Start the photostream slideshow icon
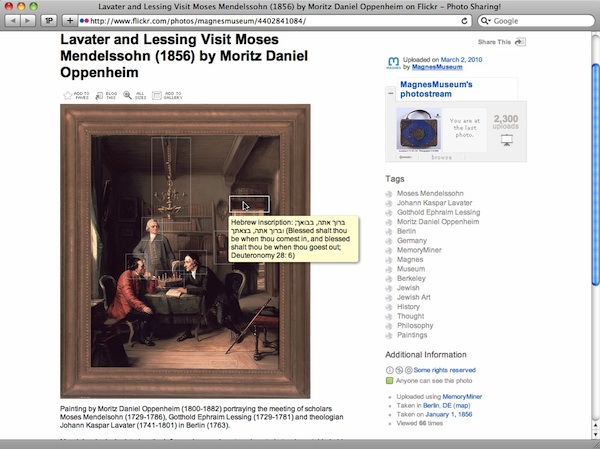The height and width of the screenshot is (449, 600). coord(508,140)
